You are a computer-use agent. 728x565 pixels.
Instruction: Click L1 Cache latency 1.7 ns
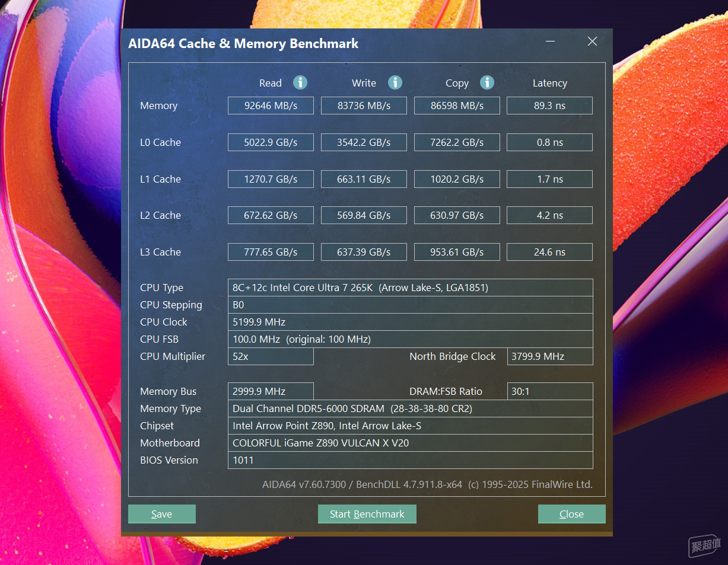(x=550, y=179)
